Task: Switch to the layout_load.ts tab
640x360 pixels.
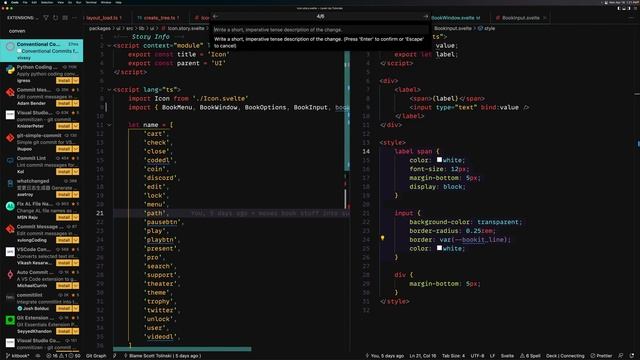Action: point(104,18)
